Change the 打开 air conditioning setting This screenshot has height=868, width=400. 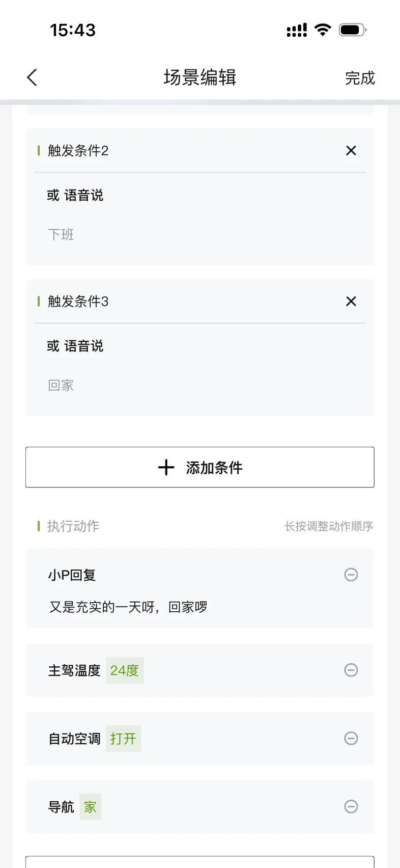click(x=123, y=739)
